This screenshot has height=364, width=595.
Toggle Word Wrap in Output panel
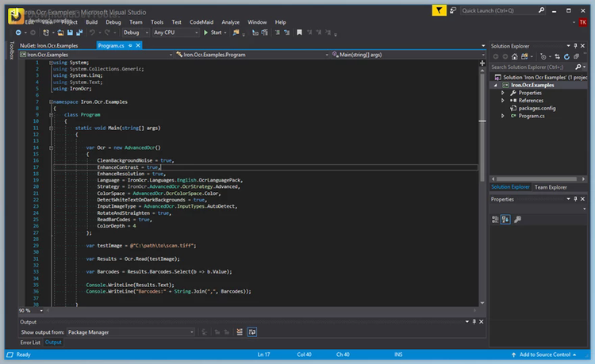(x=252, y=332)
